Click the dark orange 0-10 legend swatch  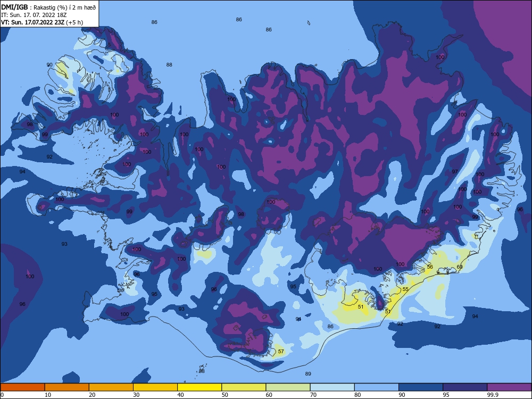pyautogui.click(x=22, y=387)
